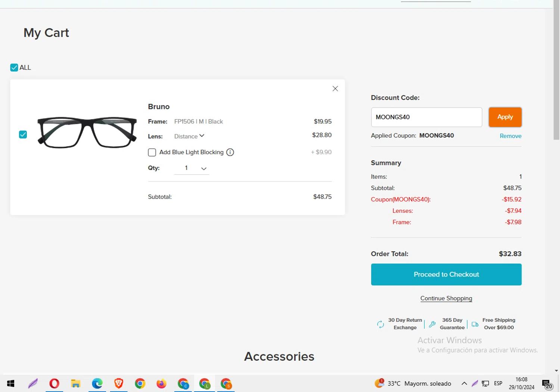This screenshot has width=560, height=392.
Task: Enable Add Blue Light Blocking checkbox
Action: 152,152
